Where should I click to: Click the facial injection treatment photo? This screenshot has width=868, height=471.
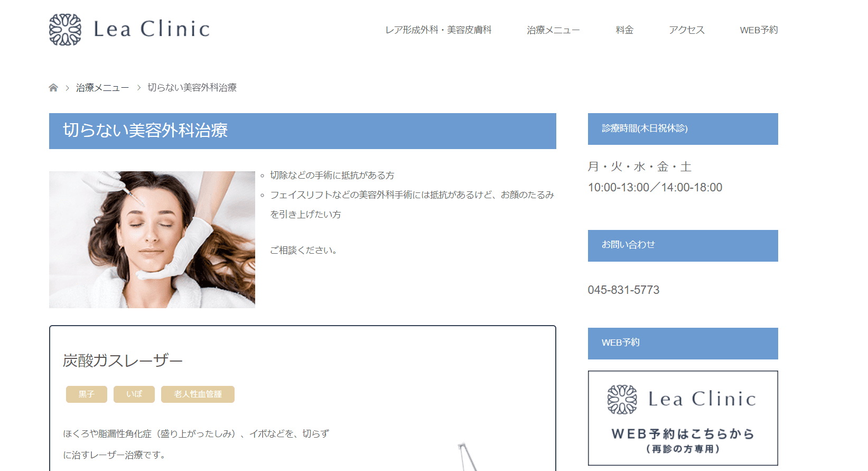[152, 239]
